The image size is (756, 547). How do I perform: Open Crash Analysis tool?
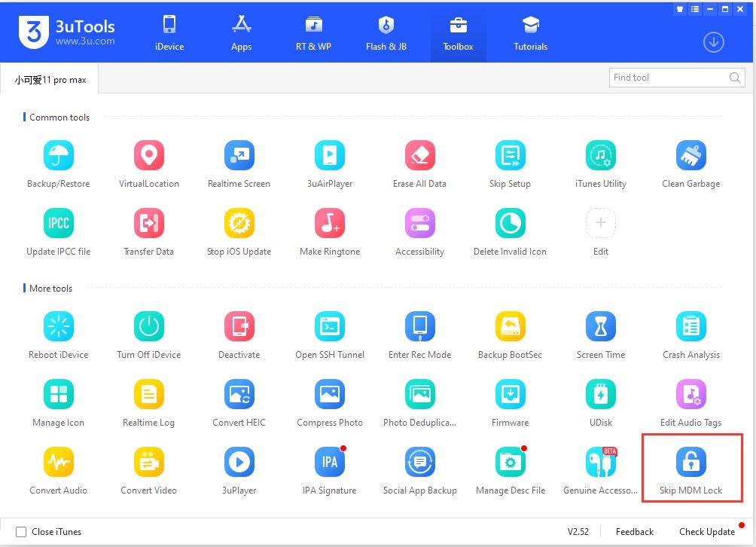[x=691, y=335]
